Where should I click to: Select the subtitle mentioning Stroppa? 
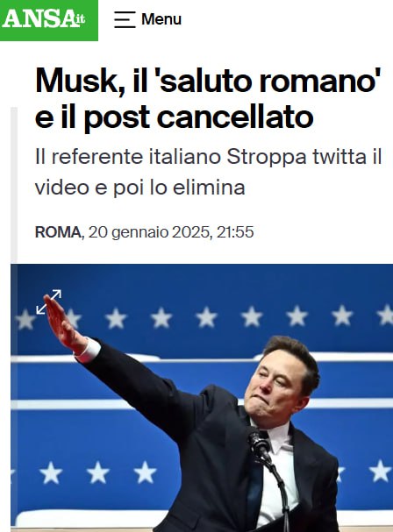pos(208,172)
